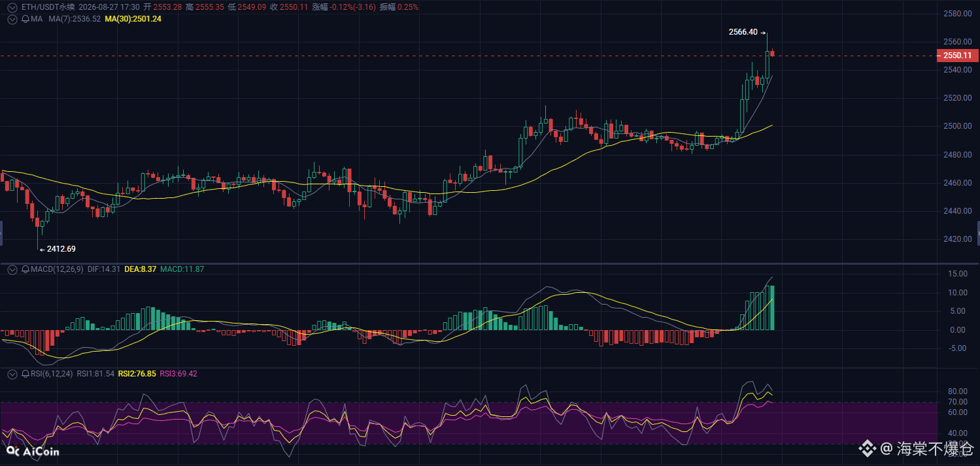Click the 2026-08-27 17:30 timestamp

point(109,7)
